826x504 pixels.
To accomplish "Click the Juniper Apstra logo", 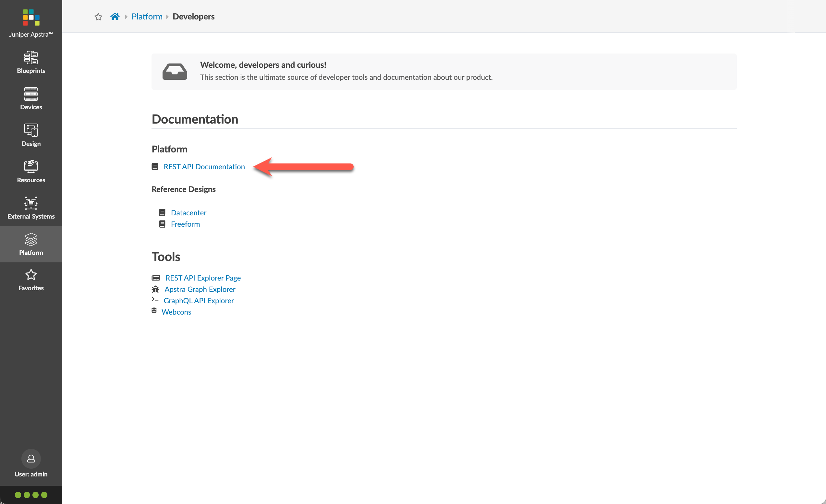I will click(31, 18).
